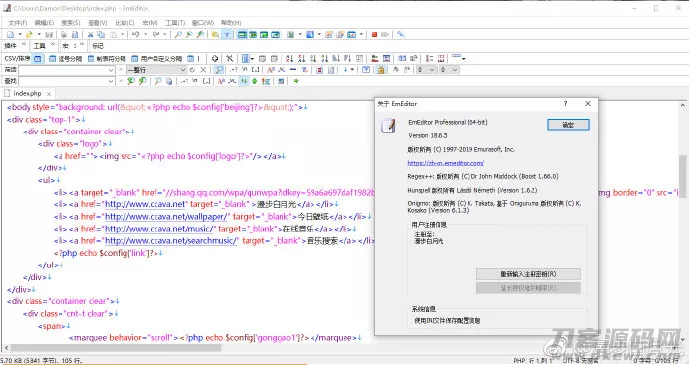Toggle match case Aa in filter toolbar
Screen dimensions: 690x365
pos(271,70)
